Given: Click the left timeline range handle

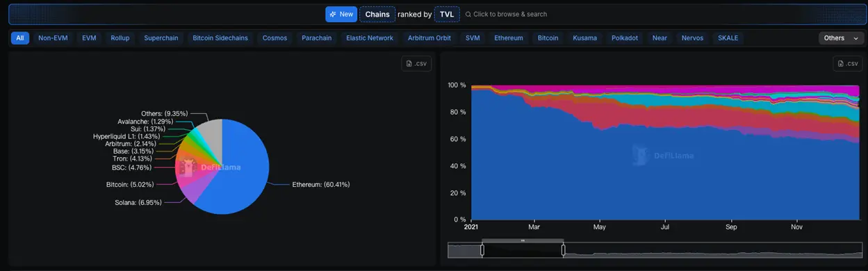Looking at the screenshot, I should coord(482,249).
